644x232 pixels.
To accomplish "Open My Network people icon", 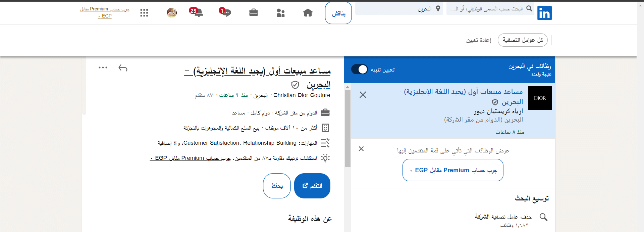I will [281, 13].
